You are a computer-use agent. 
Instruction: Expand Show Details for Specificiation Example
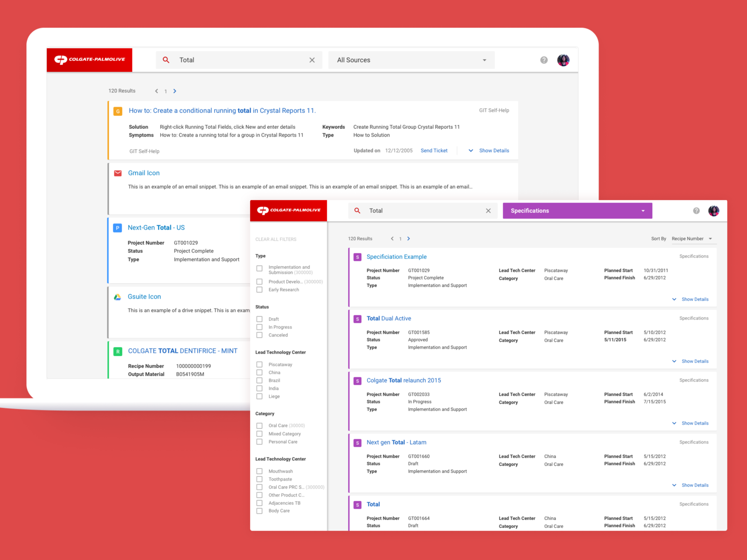click(x=690, y=300)
